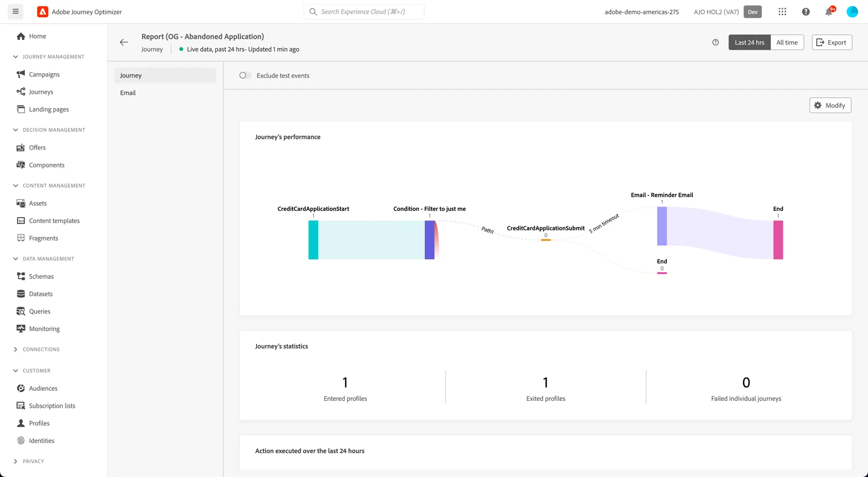Click the report info help icon near Last 24 hrs
This screenshot has width=868, height=477.
coord(715,42)
